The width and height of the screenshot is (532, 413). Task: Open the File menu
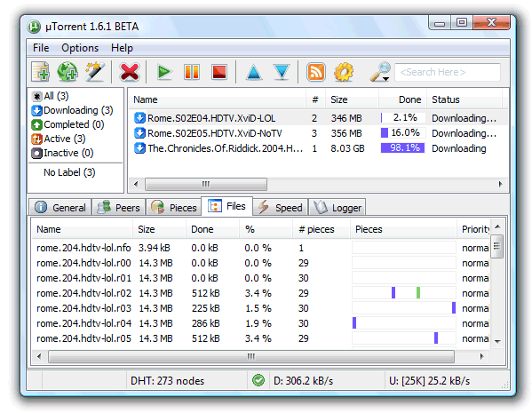click(41, 48)
